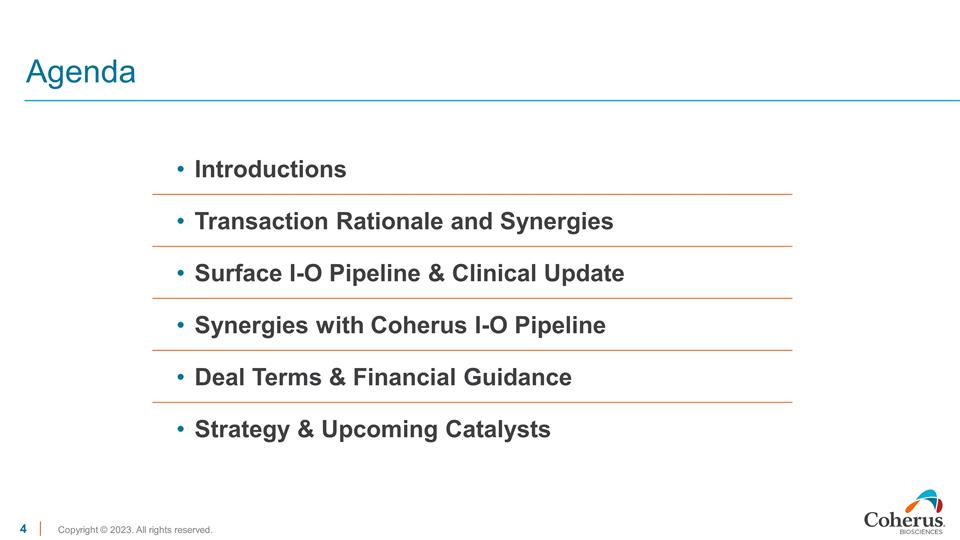Viewport: 960px width, 540px height.
Task: Click the blue line under Agenda title
Action: tap(490, 101)
